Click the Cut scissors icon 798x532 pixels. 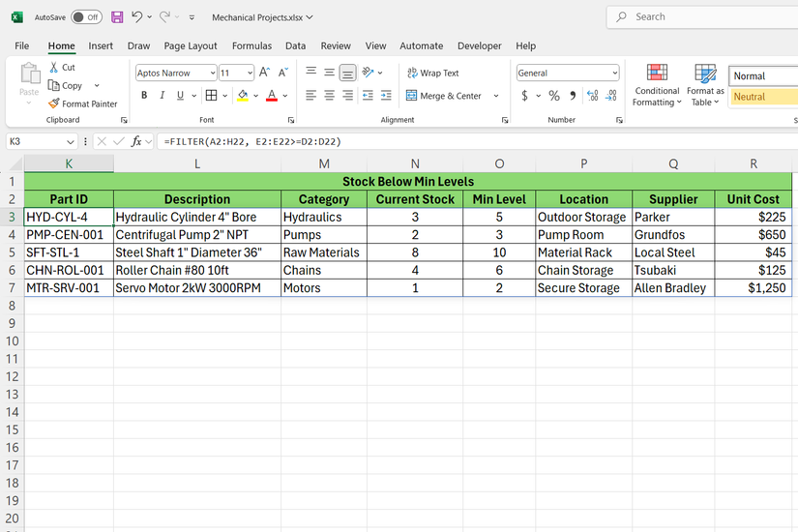point(53,67)
